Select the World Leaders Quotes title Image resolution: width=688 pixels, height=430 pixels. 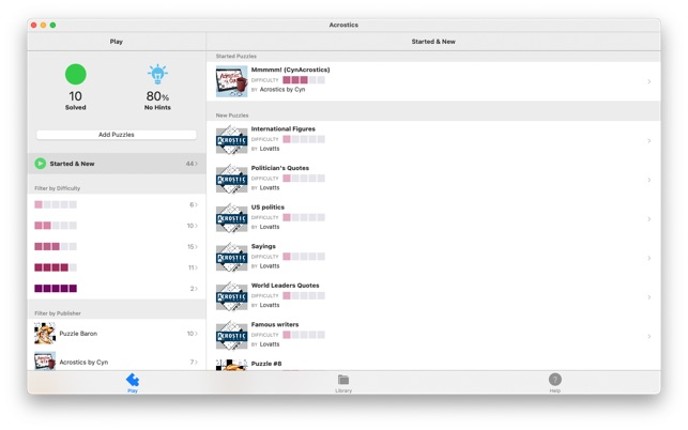(285, 285)
